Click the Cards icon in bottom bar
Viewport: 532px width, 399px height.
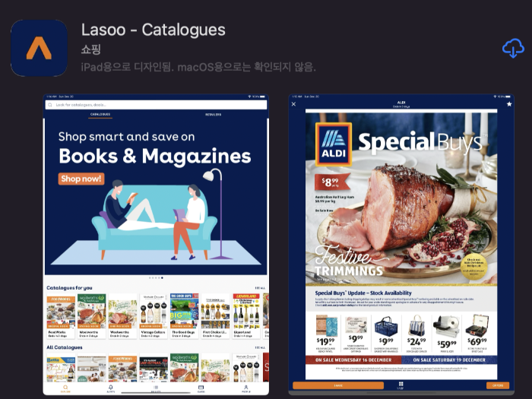click(201, 388)
